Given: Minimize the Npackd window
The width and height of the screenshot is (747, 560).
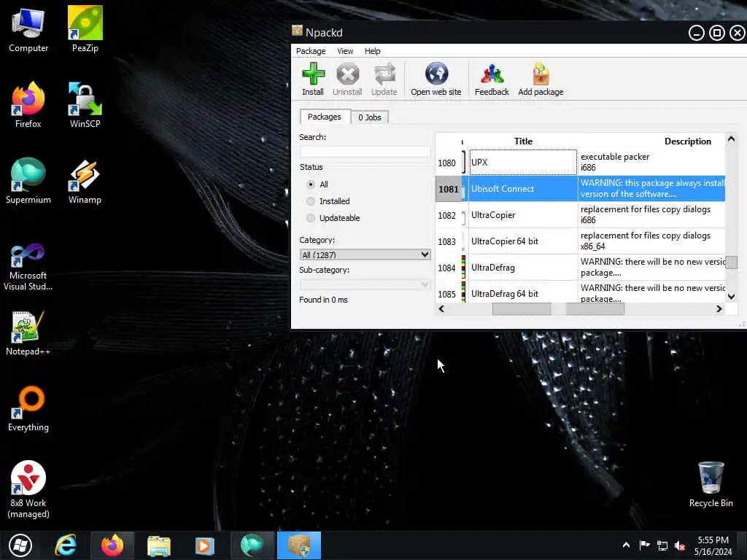Looking at the screenshot, I should (696, 33).
